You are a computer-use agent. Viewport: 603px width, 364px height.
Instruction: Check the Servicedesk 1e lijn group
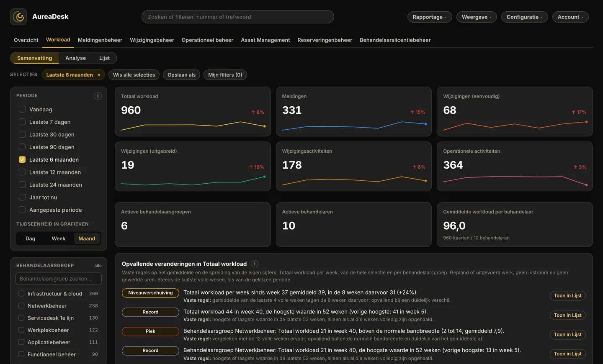coord(21,318)
